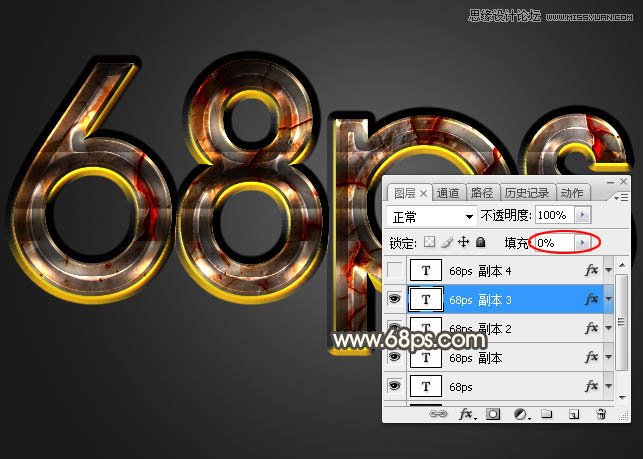Select text thumbnail of 68ps 副本
643x459 pixels.
[x=426, y=357]
